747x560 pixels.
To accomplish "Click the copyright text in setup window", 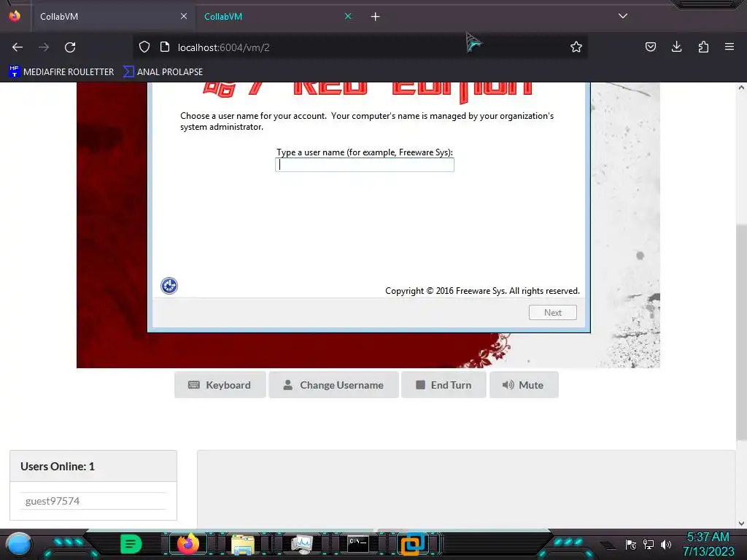I will [483, 291].
